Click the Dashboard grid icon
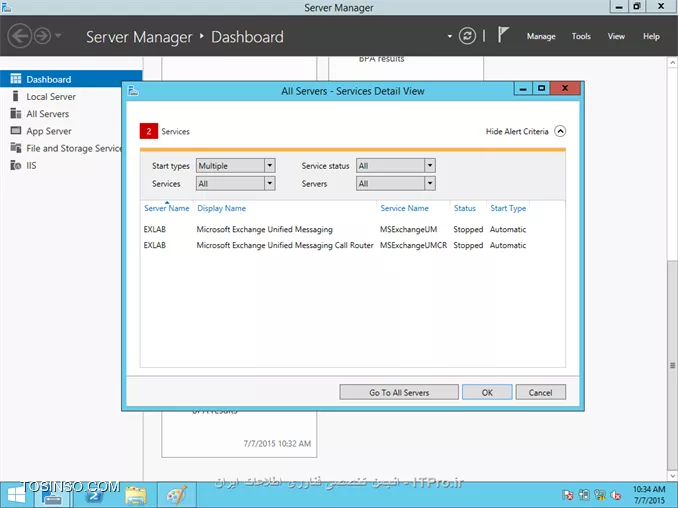 point(16,79)
